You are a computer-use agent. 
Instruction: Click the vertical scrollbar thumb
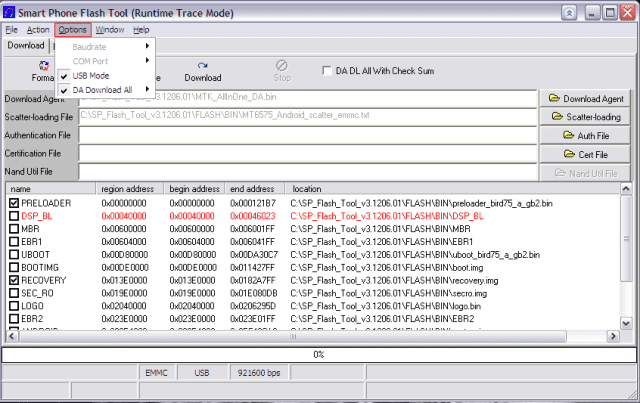pyautogui.click(x=626, y=238)
